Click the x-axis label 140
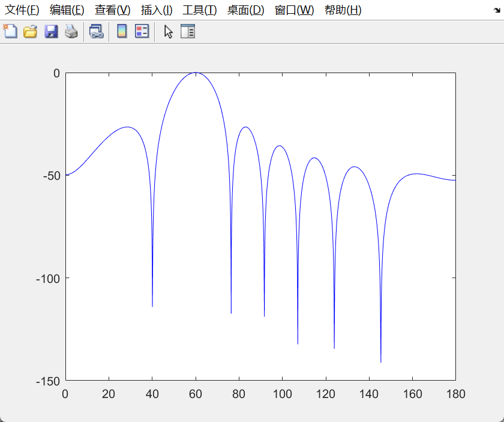The width and height of the screenshot is (504, 422). pyautogui.click(x=369, y=394)
